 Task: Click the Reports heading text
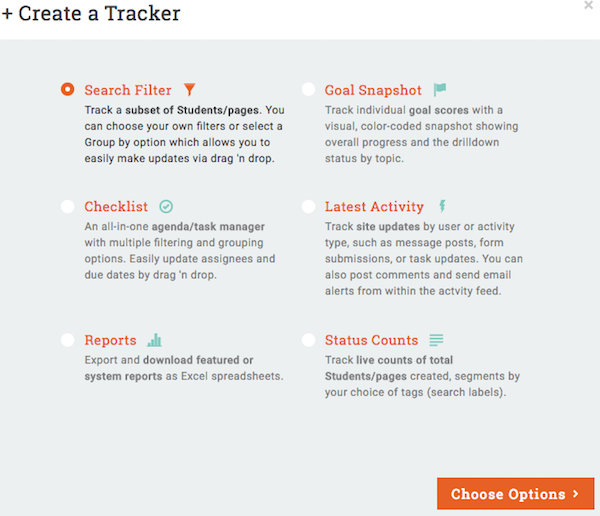click(x=110, y=340)
